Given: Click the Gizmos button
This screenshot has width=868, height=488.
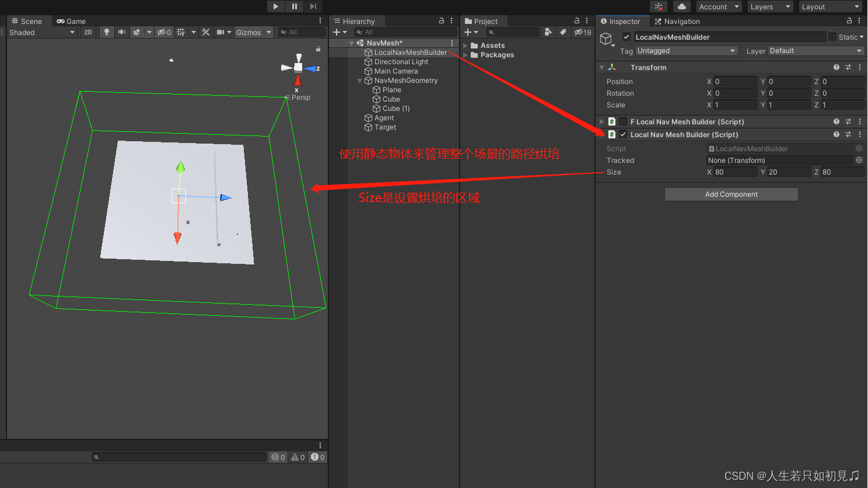Looking at the screenshot, I should pos(250,32).
